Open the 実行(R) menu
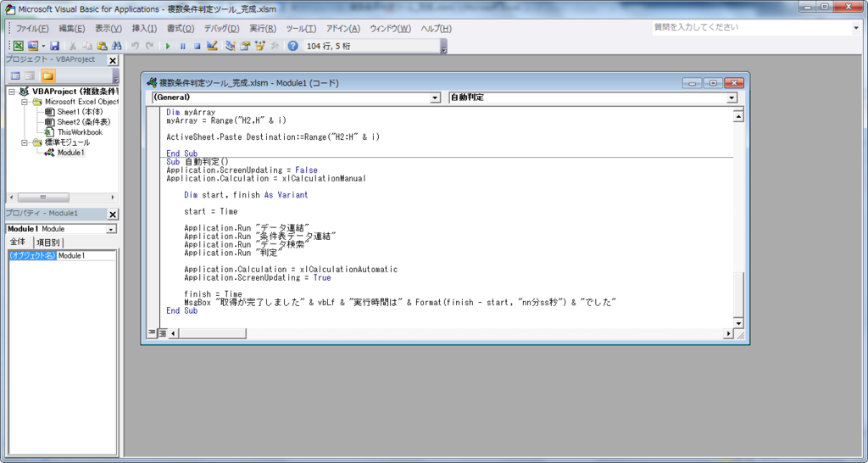 tap(263, 29)
